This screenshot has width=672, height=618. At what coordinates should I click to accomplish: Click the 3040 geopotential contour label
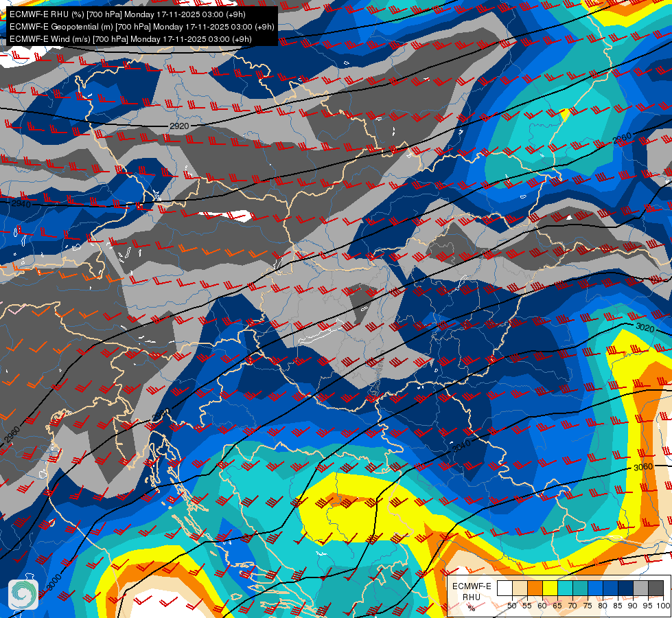[x=461, y=446]
